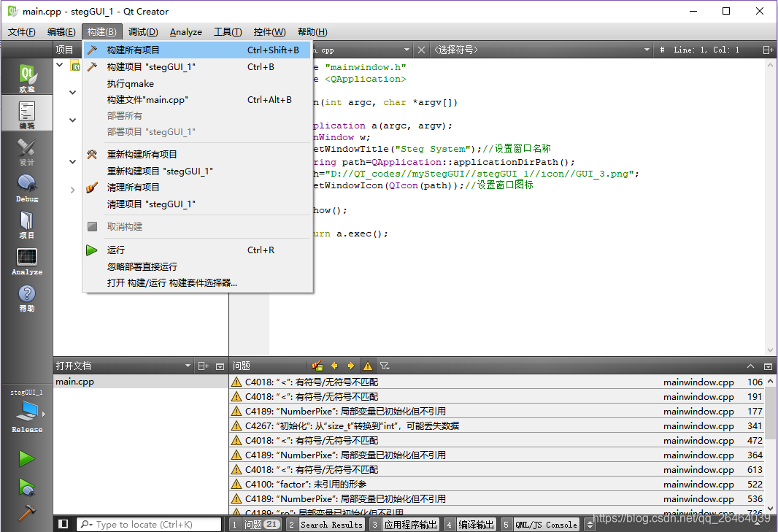The width and height of the screenshot is (778, 532).
Task: Choose 运行 from build menu
Action: coord(197,250)
